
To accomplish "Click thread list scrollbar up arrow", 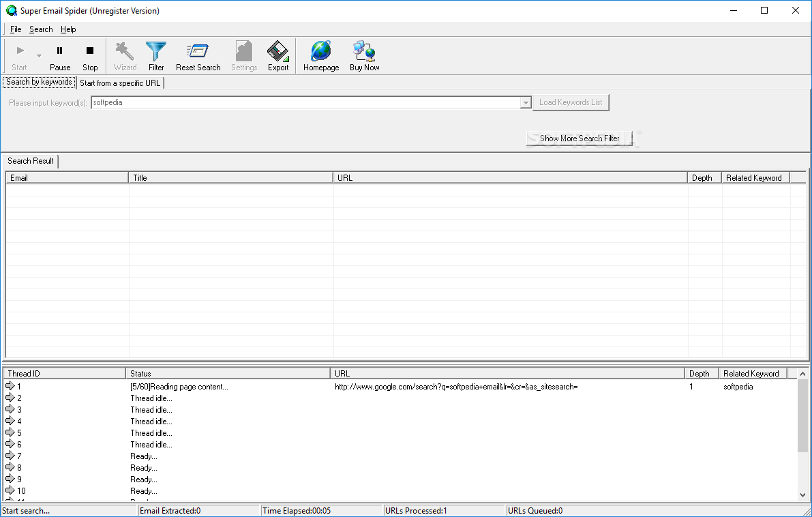I will tap(802, 374).
